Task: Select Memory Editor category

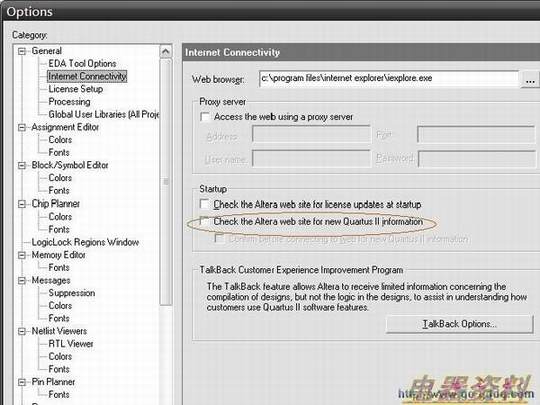Action: (x=59, y=255)
